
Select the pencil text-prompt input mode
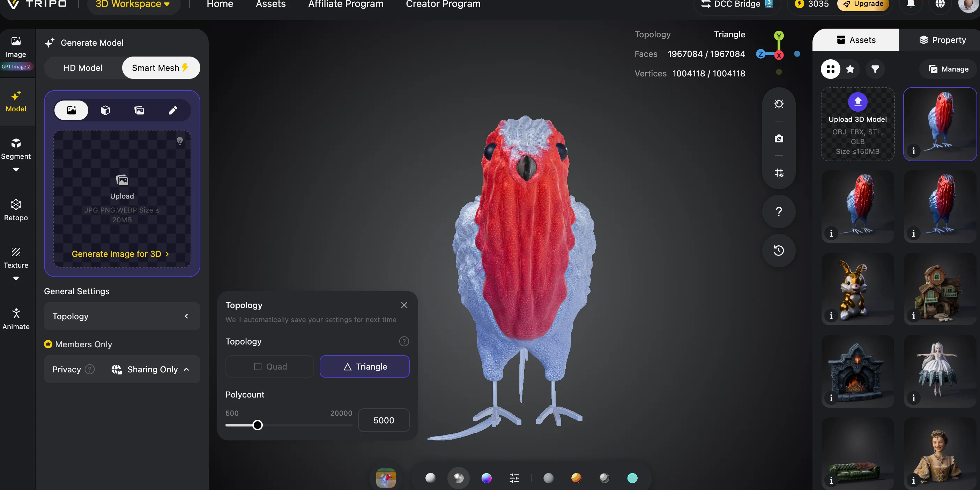click(x=173, y=110)
